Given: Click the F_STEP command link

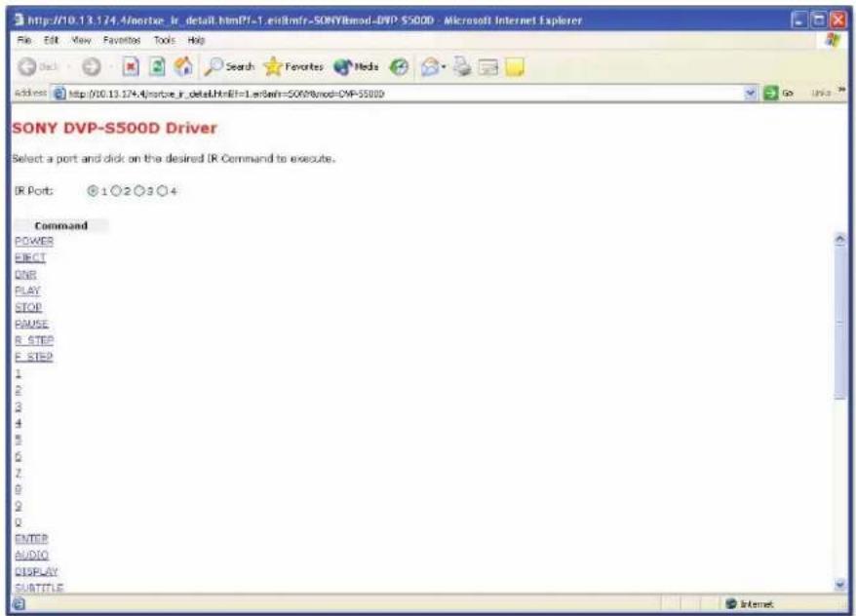Looking at the screenshot, I should pyautogui.click(x=34, y=357).
